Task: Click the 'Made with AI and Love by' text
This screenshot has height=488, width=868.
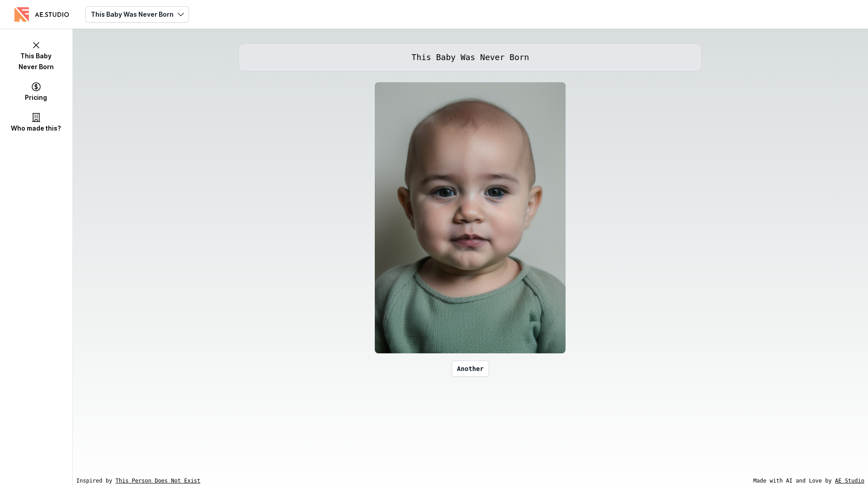Action: click(x=792, y=481)
